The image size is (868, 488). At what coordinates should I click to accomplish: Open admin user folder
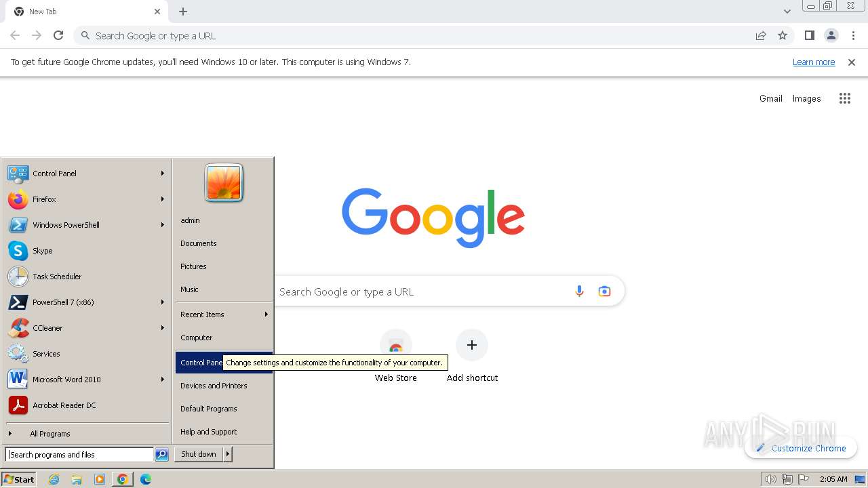[224, 220]
